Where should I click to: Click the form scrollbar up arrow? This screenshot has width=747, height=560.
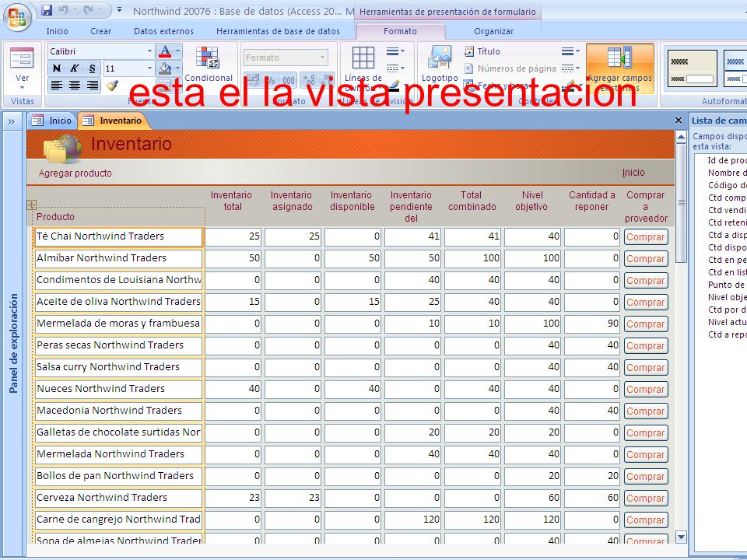[681, 137]
